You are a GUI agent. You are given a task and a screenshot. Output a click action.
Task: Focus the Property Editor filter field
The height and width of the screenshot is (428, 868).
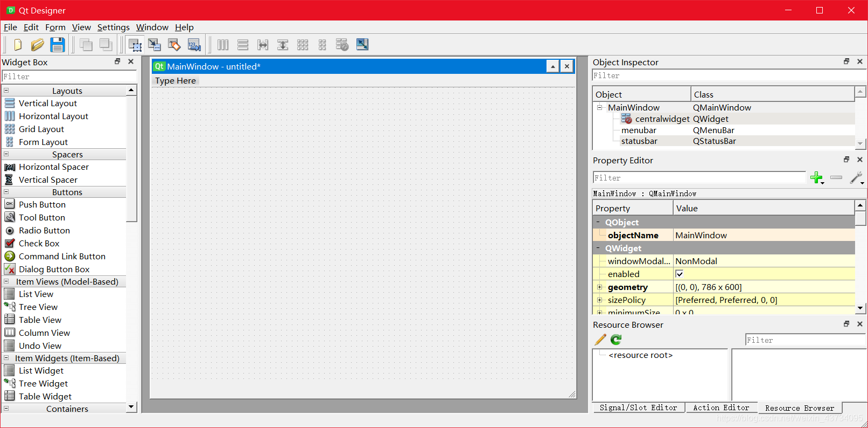click(x=699, y=178)
